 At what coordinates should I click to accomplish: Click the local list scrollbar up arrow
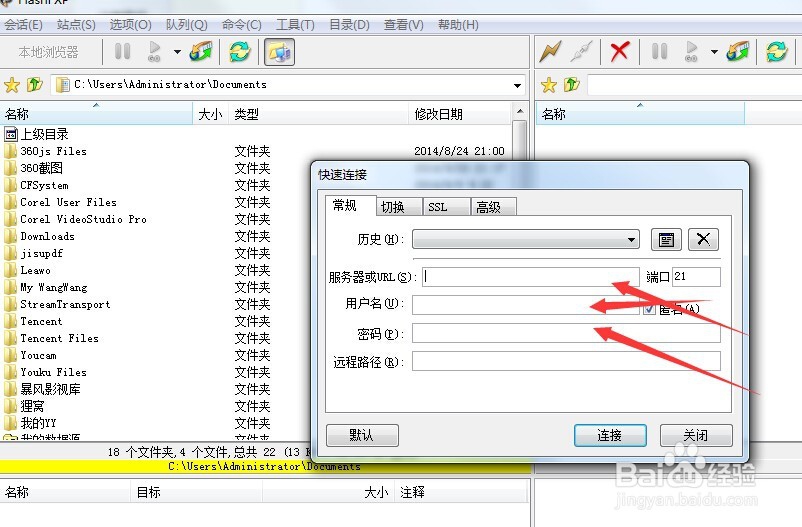[520, 111]
